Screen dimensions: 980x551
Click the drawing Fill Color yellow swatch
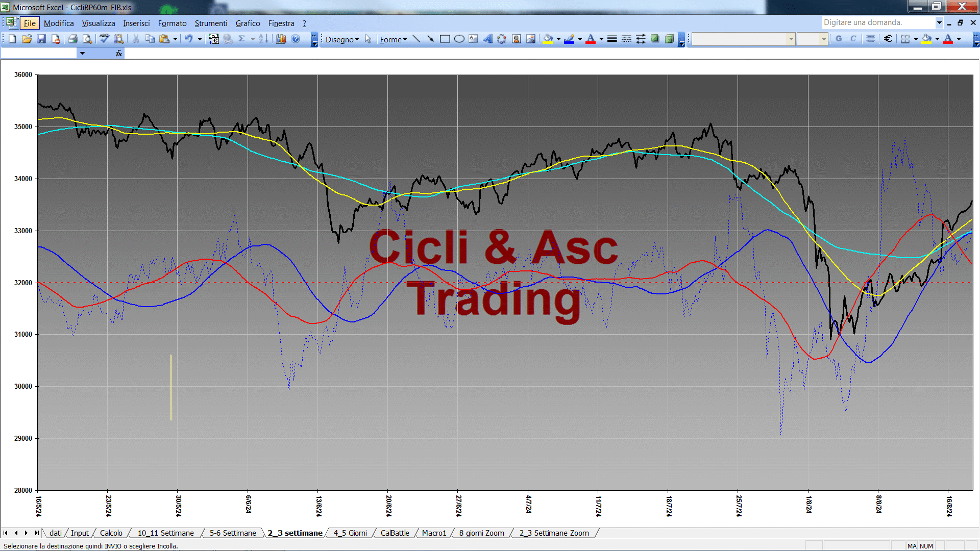coord(548,39)
